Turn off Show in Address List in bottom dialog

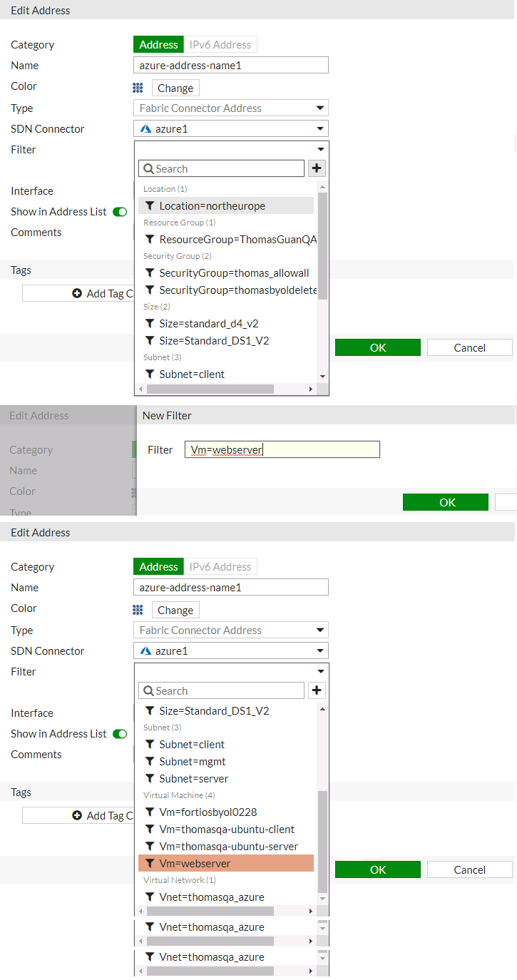(120, 734)
